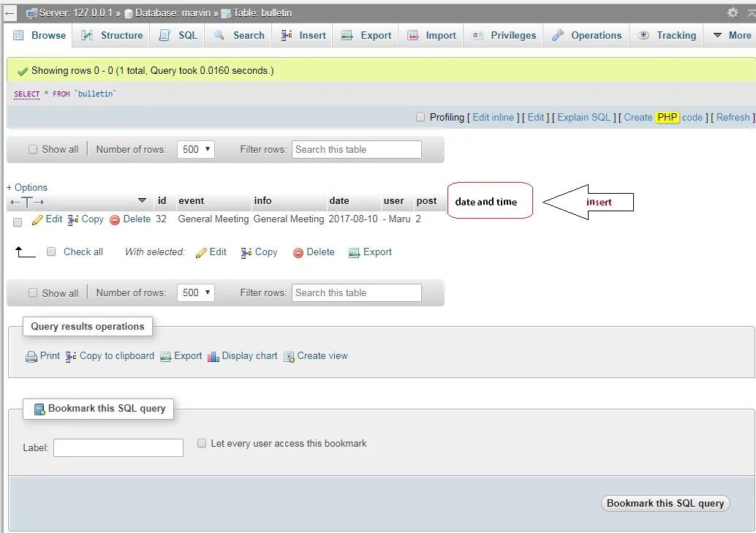756x533 pixels.
Task: Switch to the Export tab
Action: [x=366, y=35]
